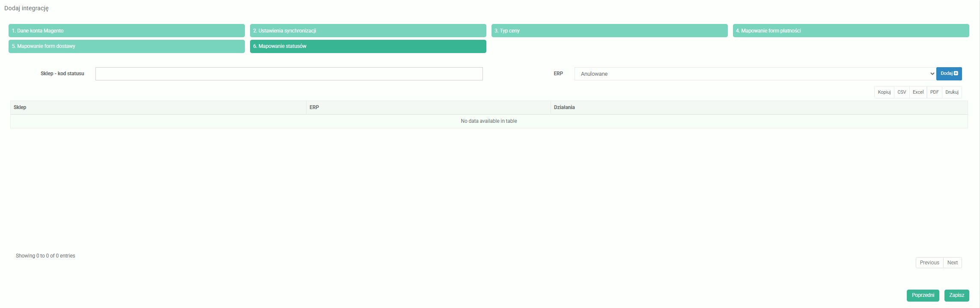980x308 pixels.
Task: Focus the Sklep - kod statusu field
Action: click(x=289, y=74)
